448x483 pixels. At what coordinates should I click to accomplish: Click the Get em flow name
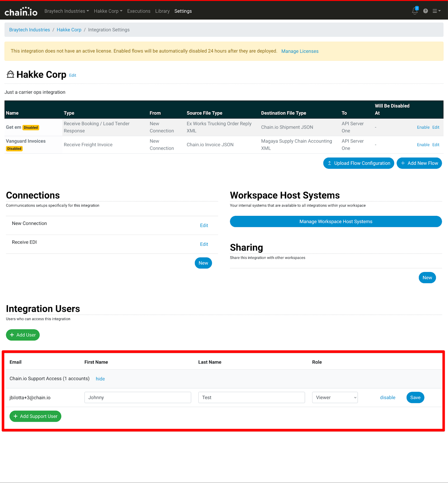[x=14, y=127]
